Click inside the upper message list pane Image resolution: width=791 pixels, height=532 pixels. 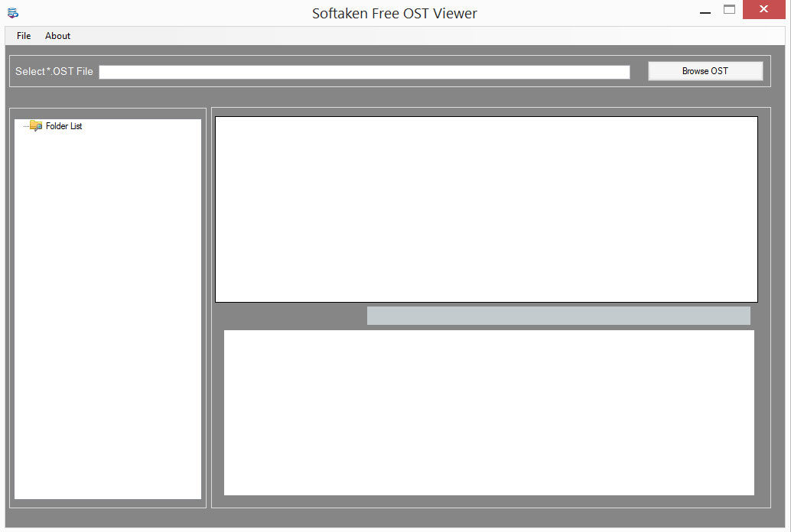pyautogui.click(x=487, y=209)
